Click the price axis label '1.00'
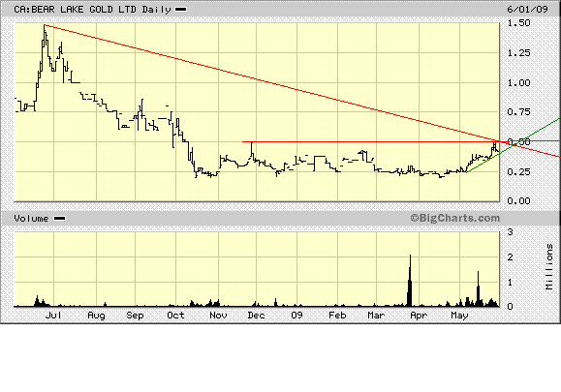 pos(518,83)
